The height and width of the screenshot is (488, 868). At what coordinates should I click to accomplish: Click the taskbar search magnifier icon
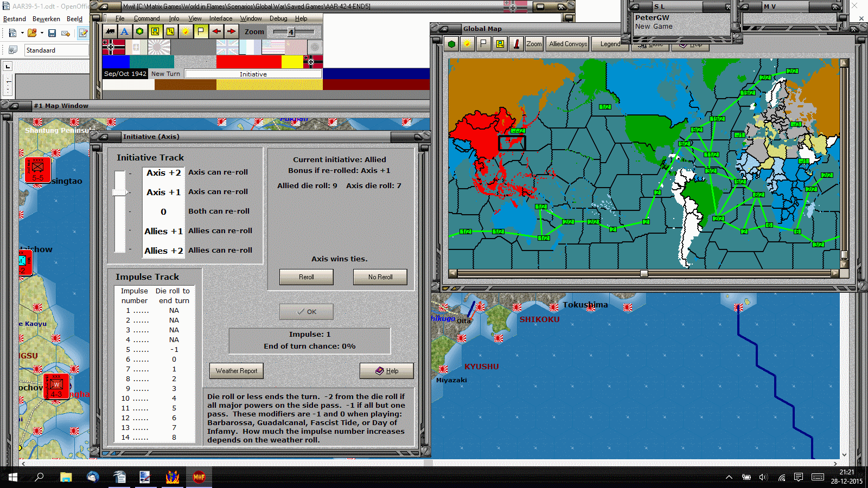pyautogui.click(x=39, y=477)
